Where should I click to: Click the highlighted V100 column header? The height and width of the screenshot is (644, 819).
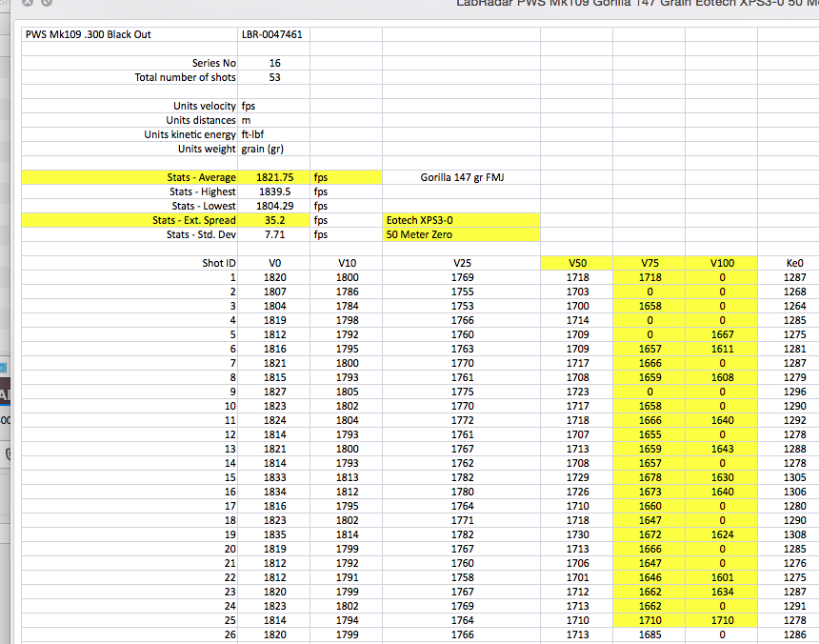click(722, 263)
